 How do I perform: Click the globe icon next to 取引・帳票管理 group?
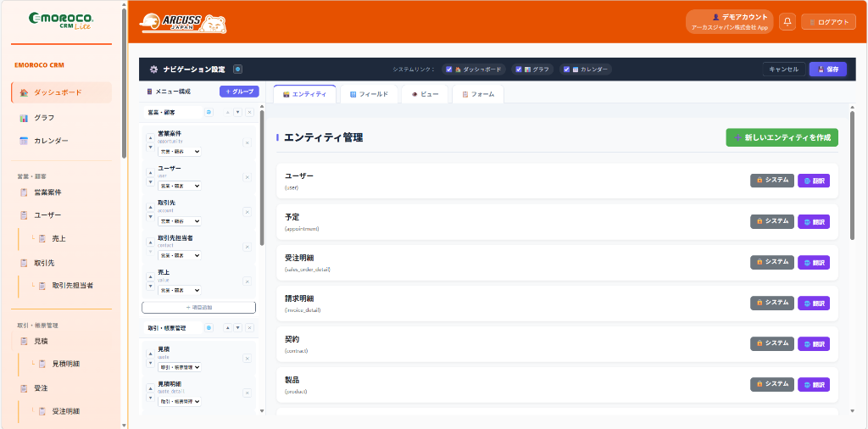(209, 328)
